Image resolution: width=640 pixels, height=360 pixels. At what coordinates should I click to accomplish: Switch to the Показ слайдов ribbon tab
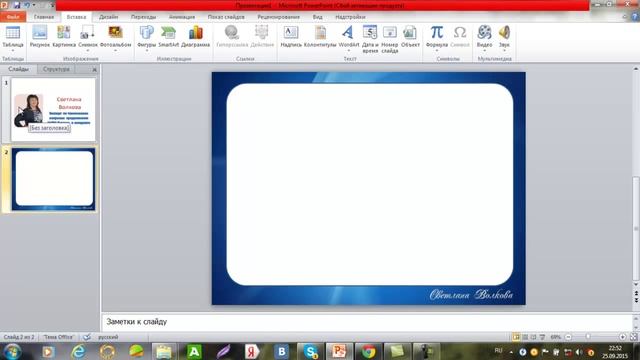[226, 17]
